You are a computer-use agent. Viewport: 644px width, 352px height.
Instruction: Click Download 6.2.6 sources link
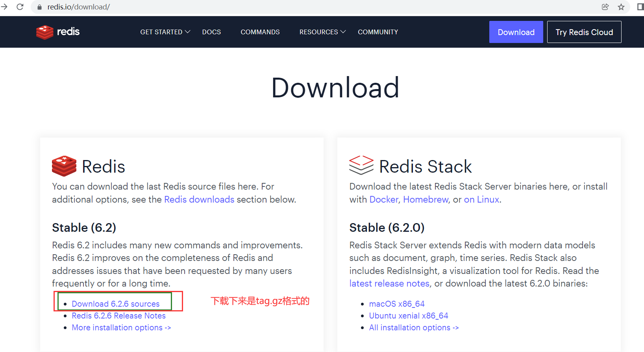click(116, 304)
